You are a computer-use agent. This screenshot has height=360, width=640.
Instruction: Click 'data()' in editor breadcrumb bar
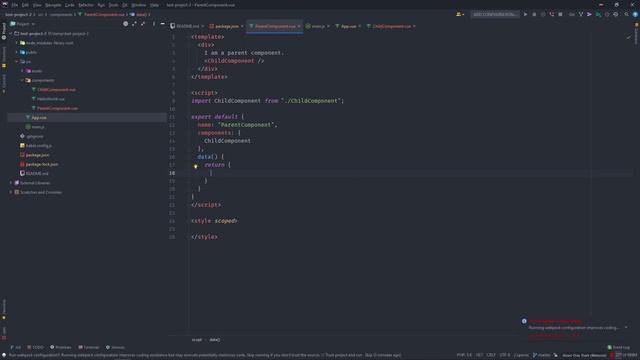point(215,340)
